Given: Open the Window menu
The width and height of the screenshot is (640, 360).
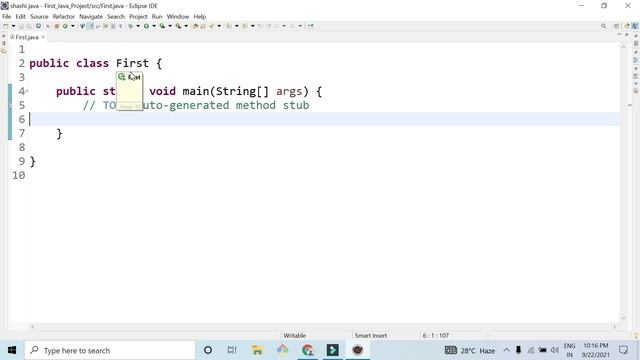Looking at the screenshot, I should click(178, 16).
